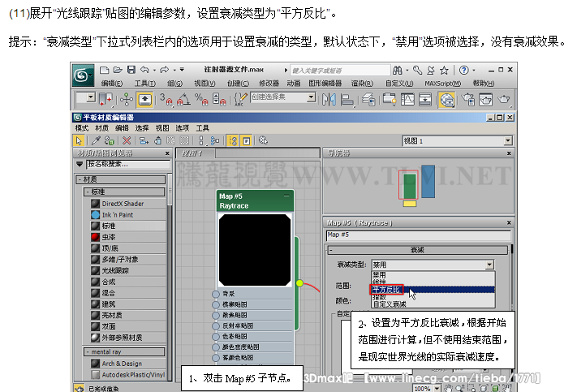Click Edit Named Selection Sets icon
This screenshot has width=564, height=392.
click(240, 99)
